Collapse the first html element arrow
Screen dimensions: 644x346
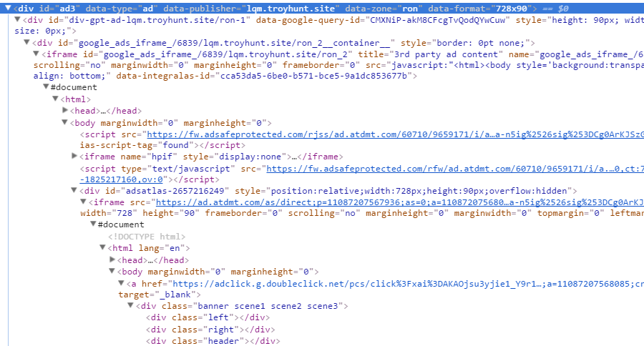coord(55,99)
